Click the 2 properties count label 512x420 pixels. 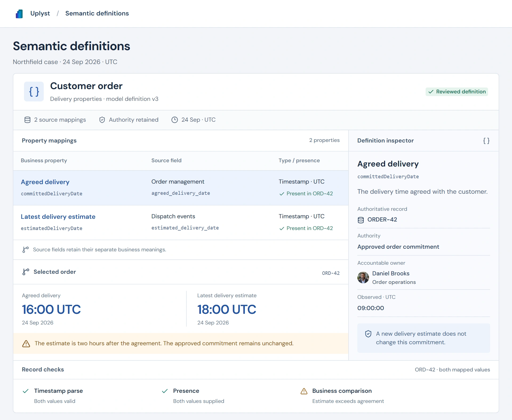324,140
